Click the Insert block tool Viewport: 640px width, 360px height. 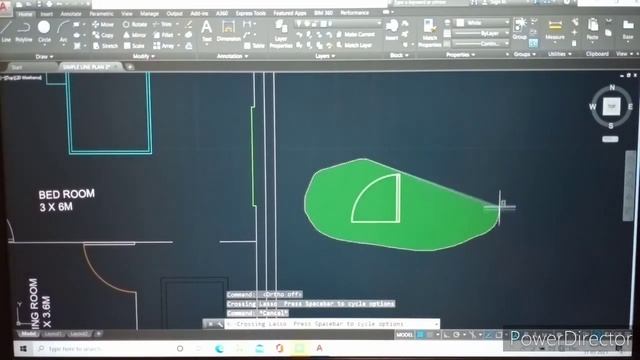392,30
